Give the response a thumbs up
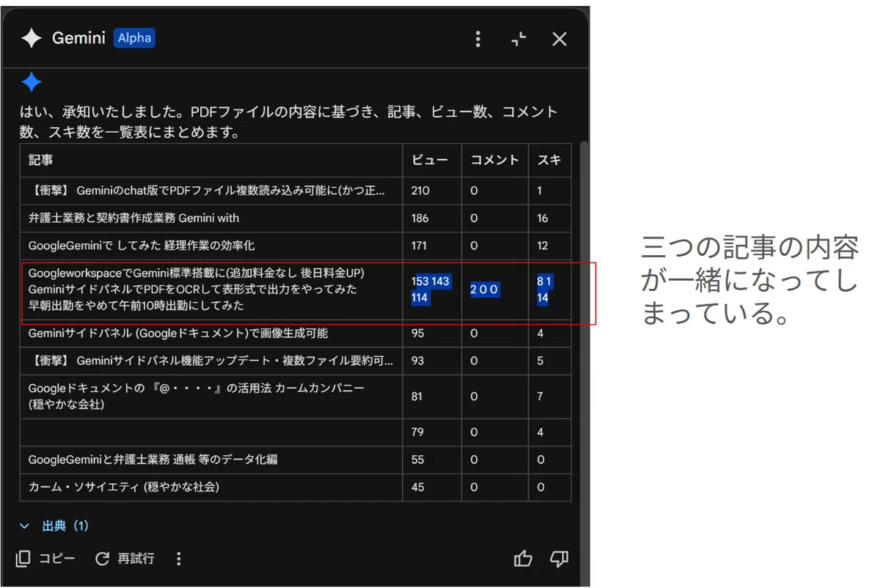The image size is (880, 588). coord(523,559)
